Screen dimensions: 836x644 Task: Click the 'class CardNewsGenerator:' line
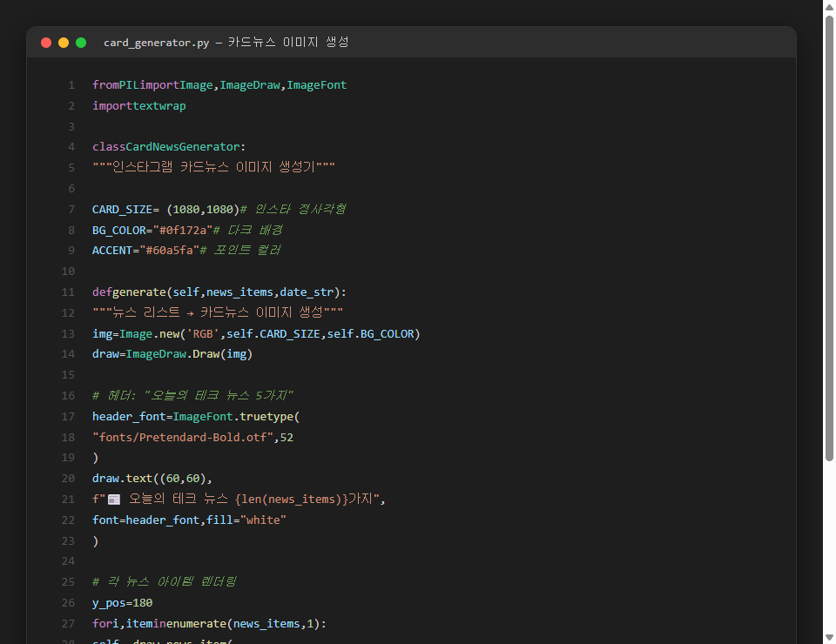(x=169, y=147)
